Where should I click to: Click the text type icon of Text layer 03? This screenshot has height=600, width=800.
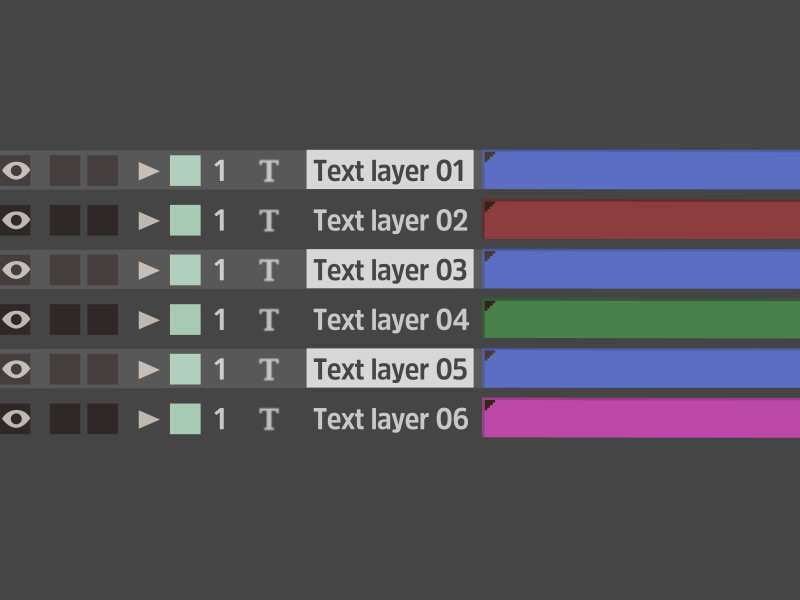coord(268,270)
